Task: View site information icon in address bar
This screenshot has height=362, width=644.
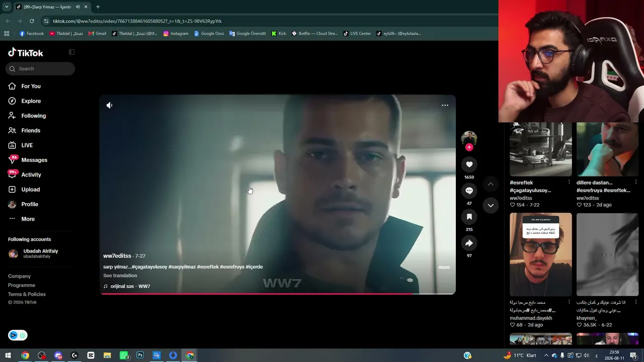Action: click(46, 21)
